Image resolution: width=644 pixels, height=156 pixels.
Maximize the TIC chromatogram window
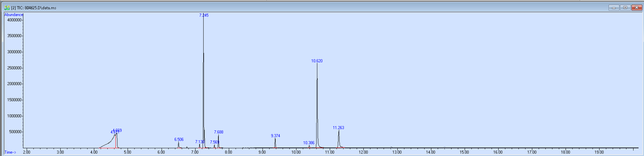[625, 8]
